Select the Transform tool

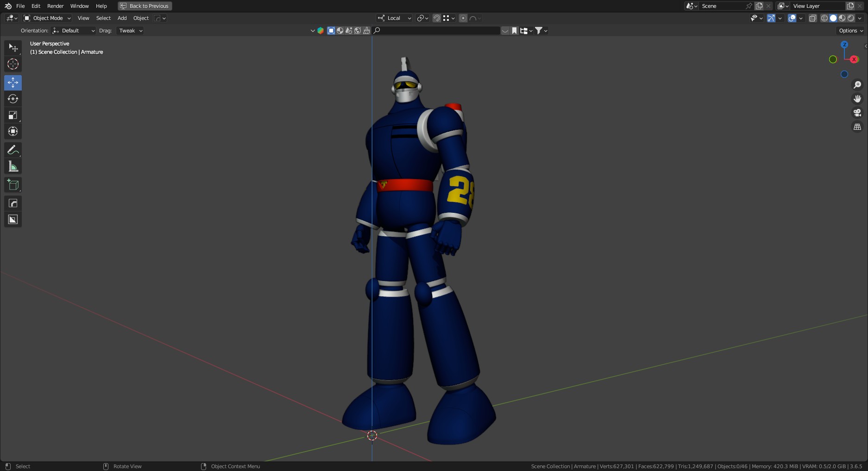pyautogui.click(x=13, y=131)
